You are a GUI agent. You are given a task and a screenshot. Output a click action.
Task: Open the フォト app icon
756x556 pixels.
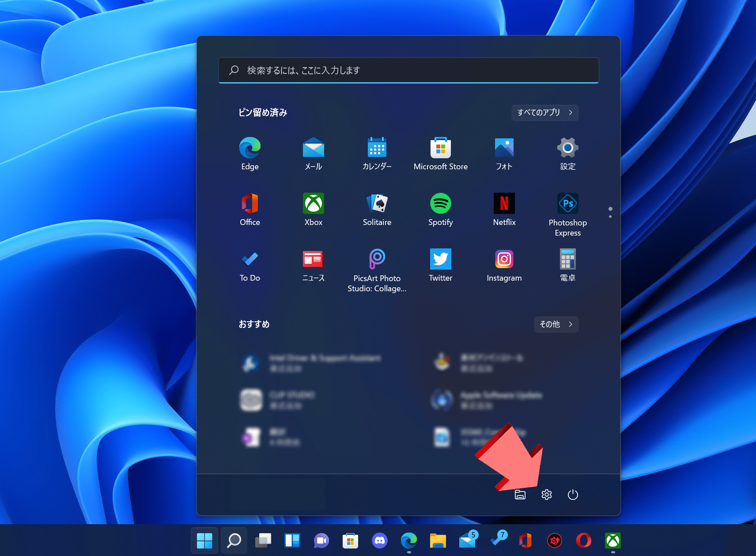pos(504,154)
